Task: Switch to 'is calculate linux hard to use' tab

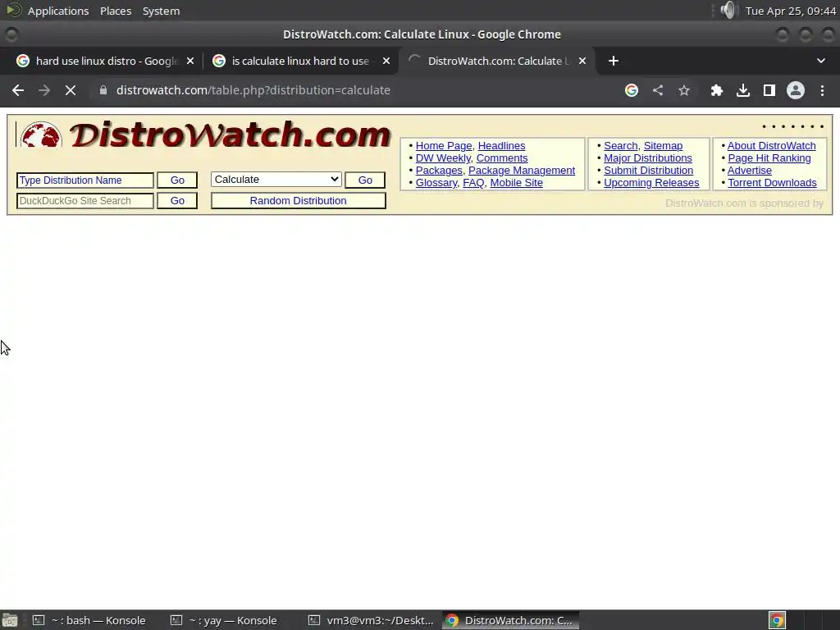Action: (x=300, y=61)
